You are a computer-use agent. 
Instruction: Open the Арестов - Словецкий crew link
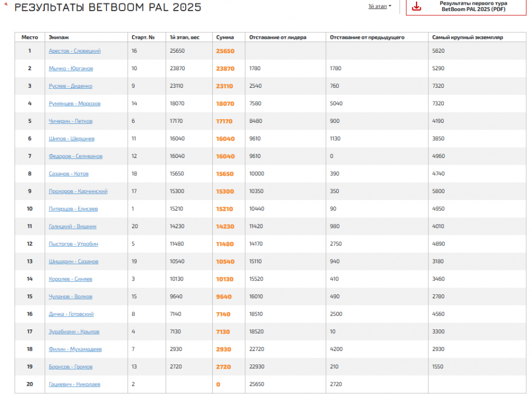pyautogui.click(x=74, y=51)
